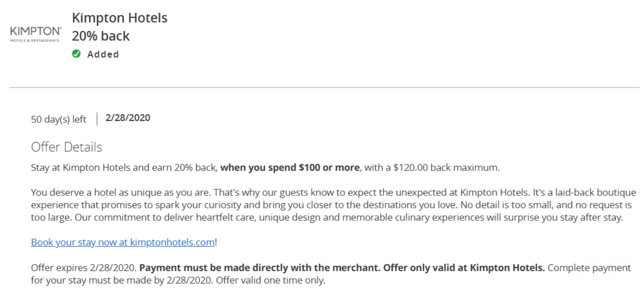Click the horizontal divider below the header
The image size is (644, 298).
(x=325, y=88)
